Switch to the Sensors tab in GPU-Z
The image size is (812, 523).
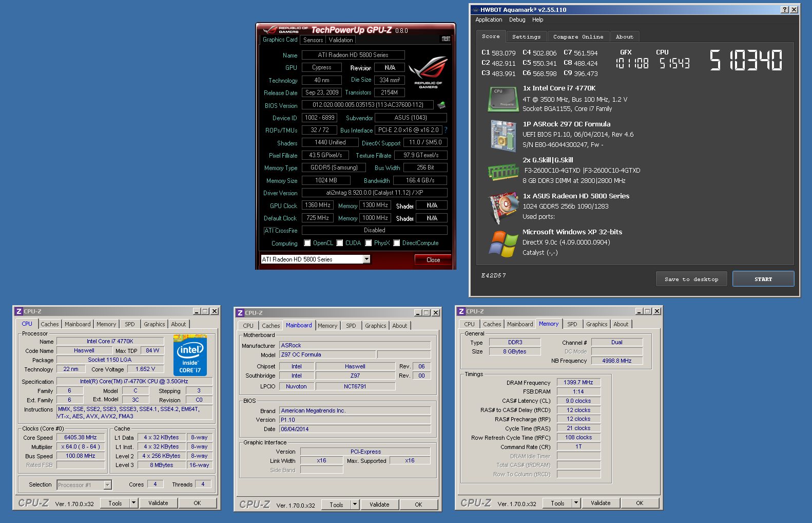coord(313,40)
